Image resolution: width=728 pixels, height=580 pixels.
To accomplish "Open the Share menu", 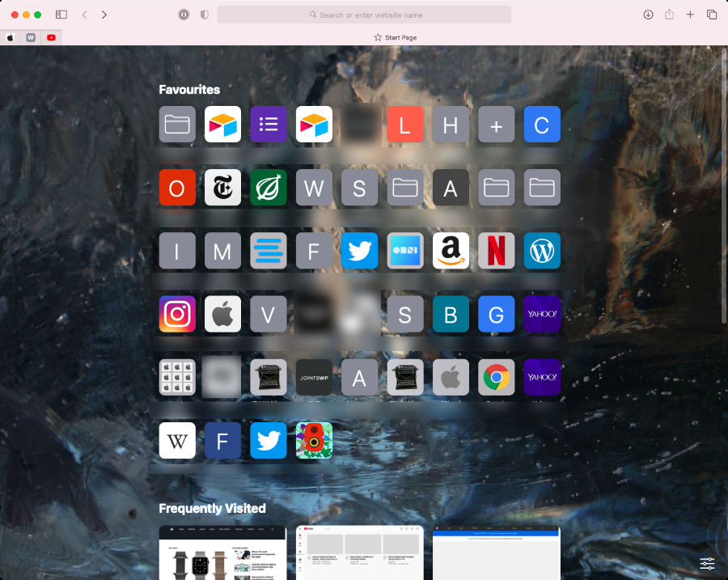I will coord(669,15).
